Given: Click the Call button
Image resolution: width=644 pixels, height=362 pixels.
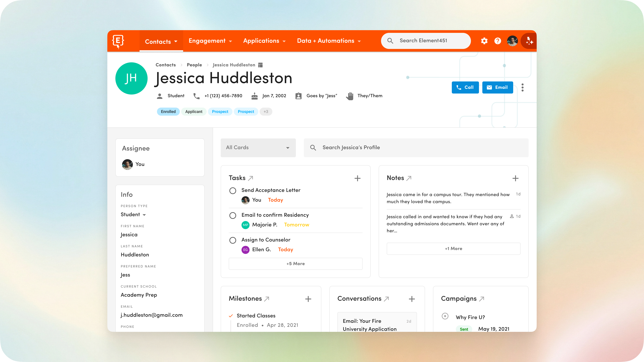Looking at the screenshot, I should click(x=465, y=87).
